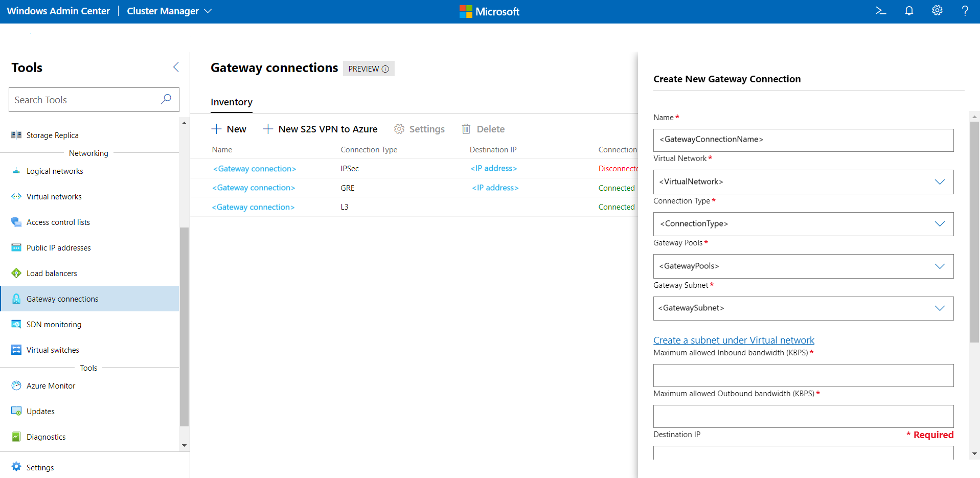
Task: Open the PowerShell console icon
Action: coord(881,11)
